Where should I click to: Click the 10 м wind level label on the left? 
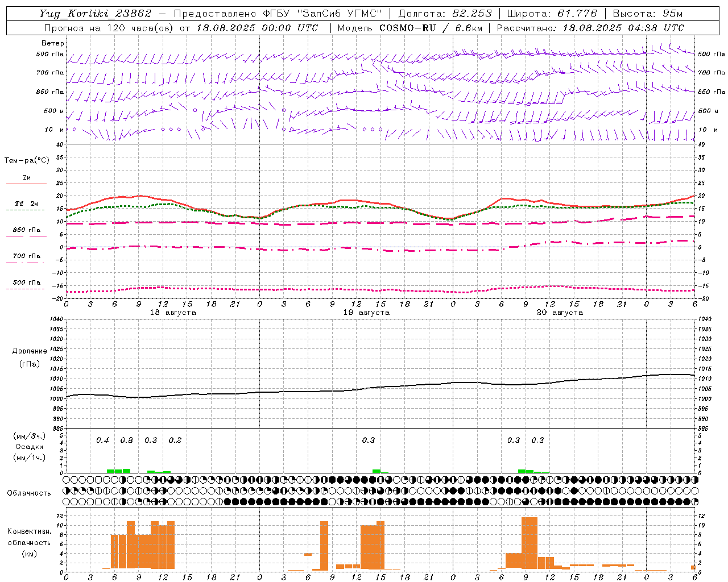pyautogui.click(x=55, y=130)
